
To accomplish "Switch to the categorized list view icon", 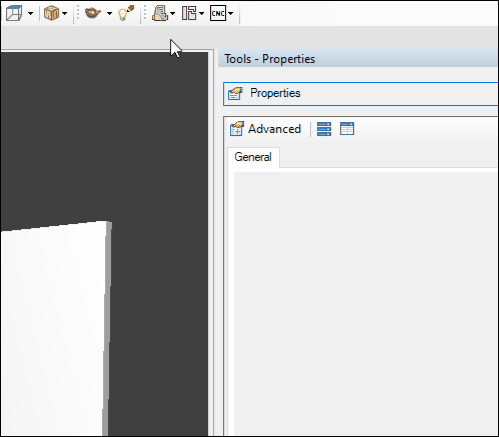I will [x=324, y=129].
